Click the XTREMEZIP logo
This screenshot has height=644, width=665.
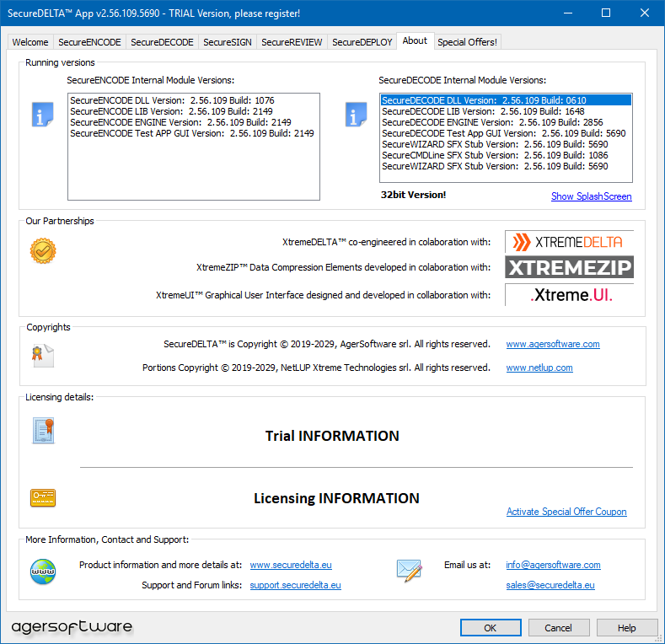click(x=569, y=267)
